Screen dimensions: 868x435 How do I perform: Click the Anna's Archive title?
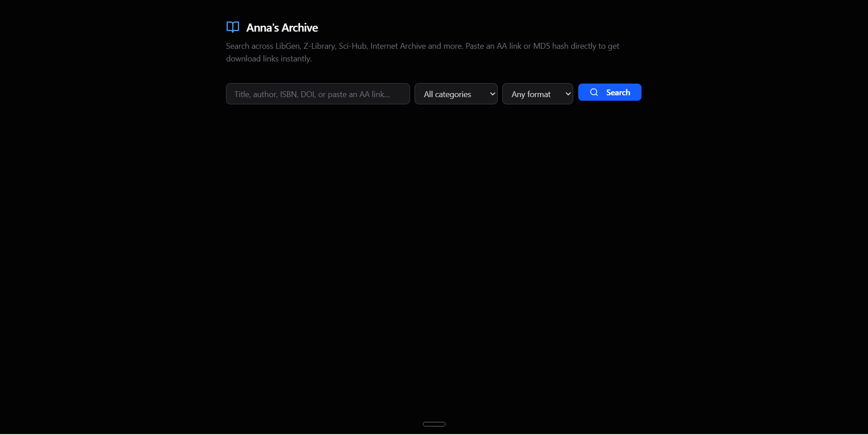[x=282, y=28]
